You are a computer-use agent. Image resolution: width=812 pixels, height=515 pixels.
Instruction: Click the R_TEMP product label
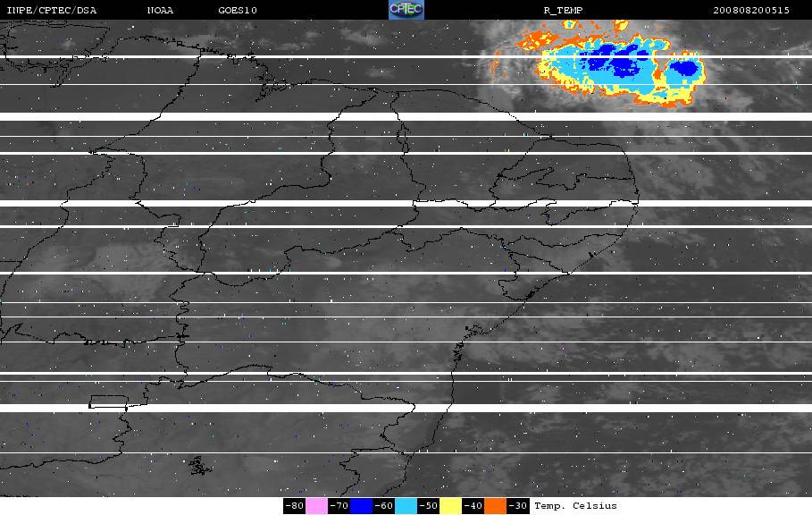tap(563, 11)
